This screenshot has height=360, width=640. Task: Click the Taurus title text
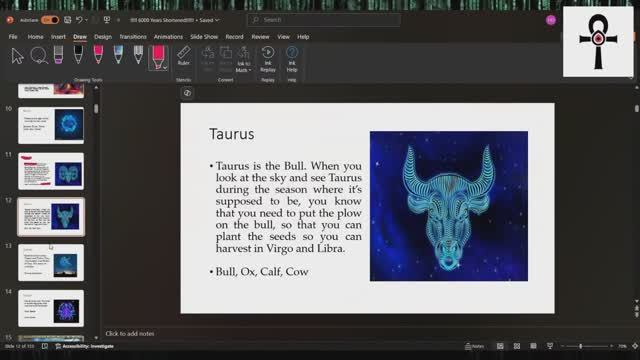pyautogui.click(x=232, y=134)
